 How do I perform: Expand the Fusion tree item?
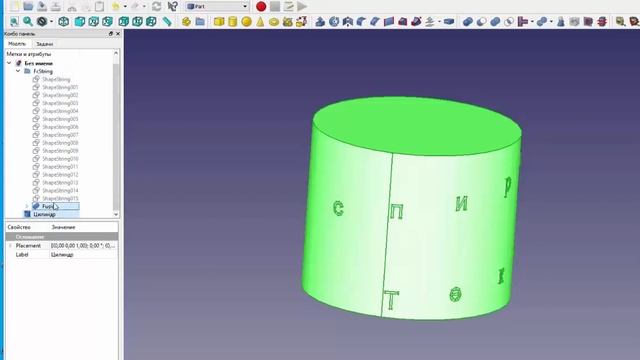click(x=27, y=206)
